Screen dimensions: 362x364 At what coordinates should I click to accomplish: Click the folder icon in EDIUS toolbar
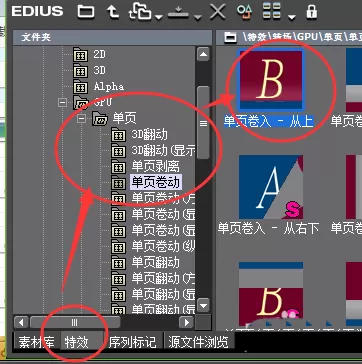pyautogui.click(x=86, y=12)
